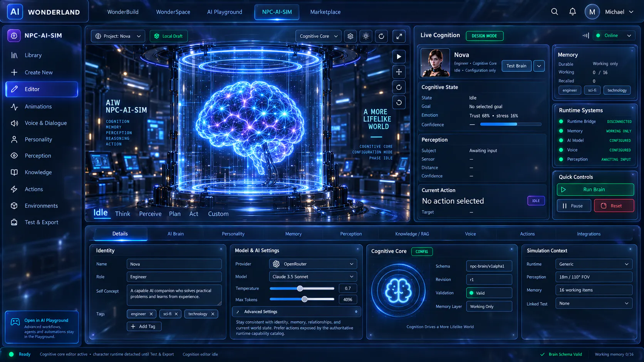Switch brain state to Think
This screenshot has height=362, width=644.
coord(122,214)
